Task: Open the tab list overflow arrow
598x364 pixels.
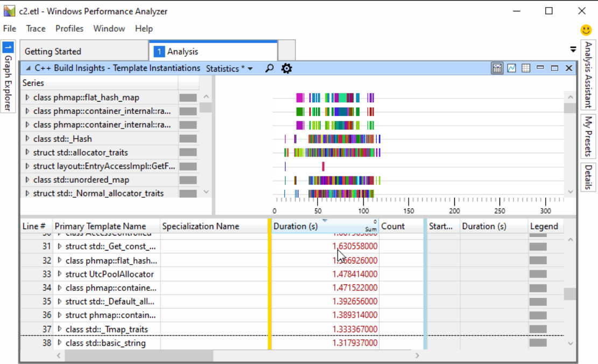Action: (573, 49)
